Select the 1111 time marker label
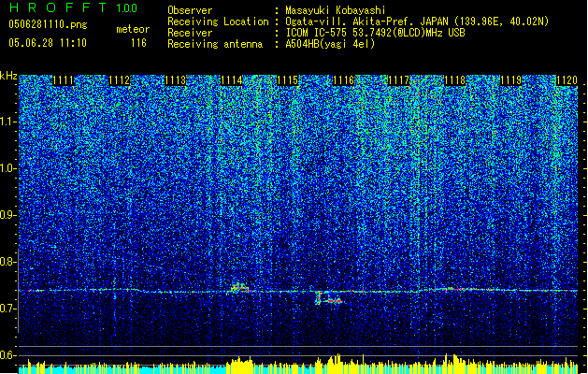Viewport: 588px width, 374px height. [63, 80]
